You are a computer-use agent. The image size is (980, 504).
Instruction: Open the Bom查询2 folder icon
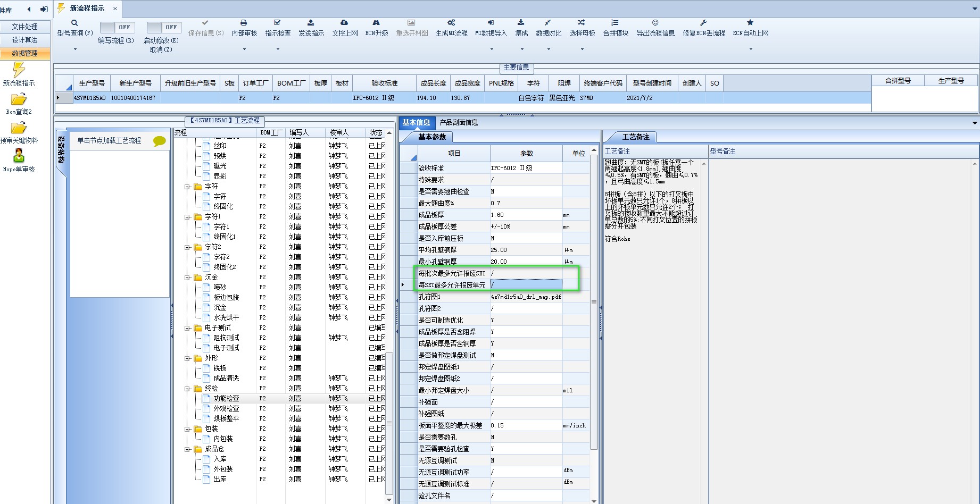pyautogui.click(x=19, y=99)
